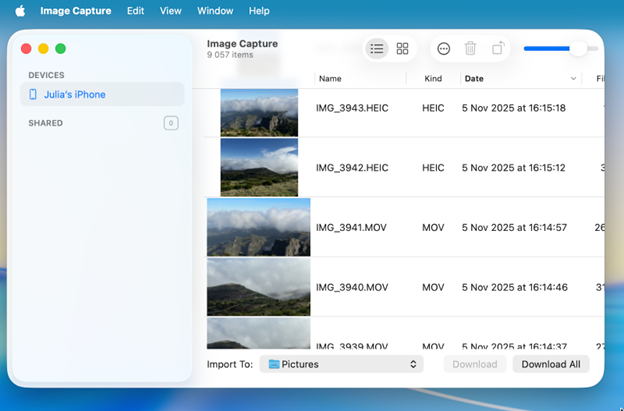The height and width of the screenshot is (411, 624).
Task: Select Julia's iPhone in Devices
Action: [x=75, y=95]
